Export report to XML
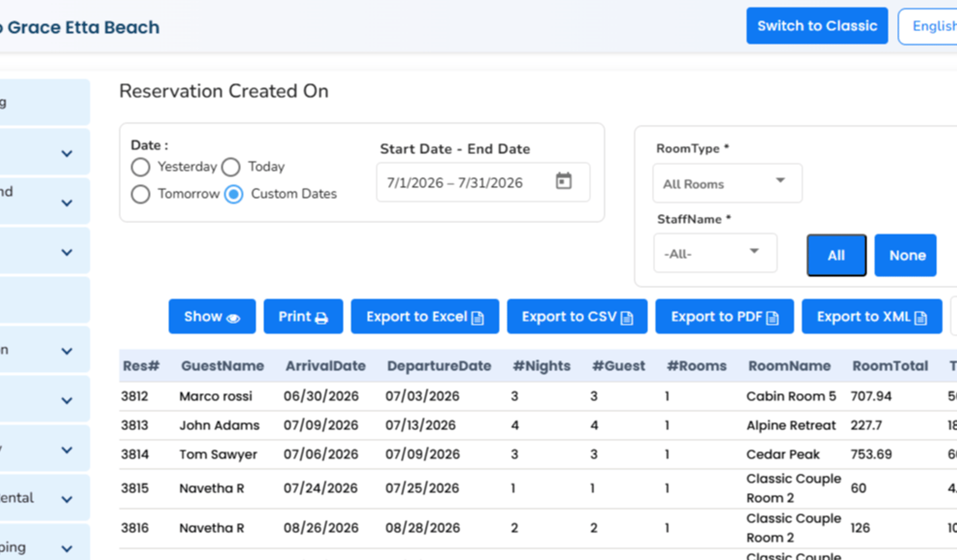This screenshot has height=560, width=957. tap(871, 317)
